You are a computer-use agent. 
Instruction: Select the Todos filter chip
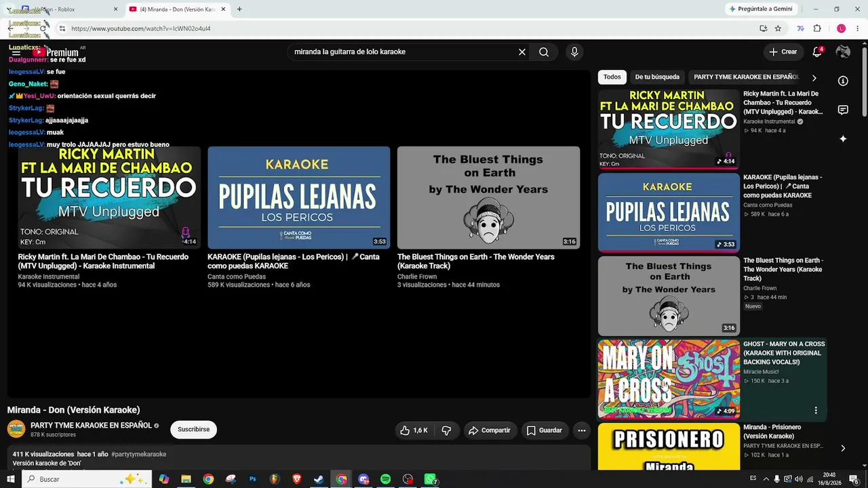tap(612, 77)
